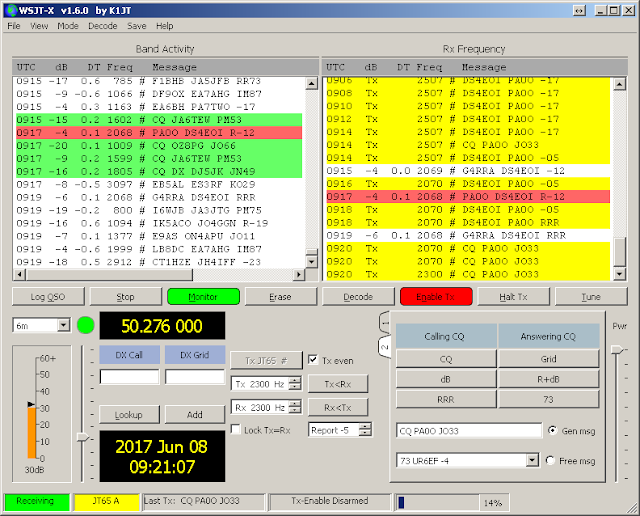Open the View menu
640x516 pixels.
[x=39, y=26]
